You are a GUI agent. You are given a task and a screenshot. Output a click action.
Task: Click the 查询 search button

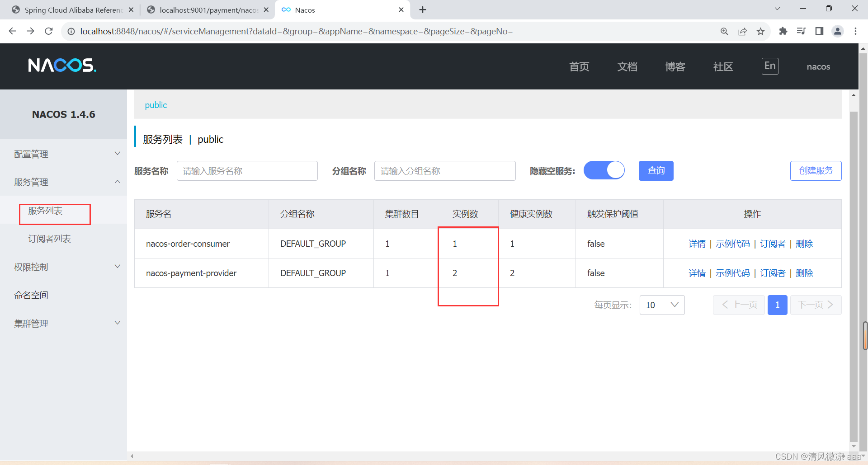point(656,170)
